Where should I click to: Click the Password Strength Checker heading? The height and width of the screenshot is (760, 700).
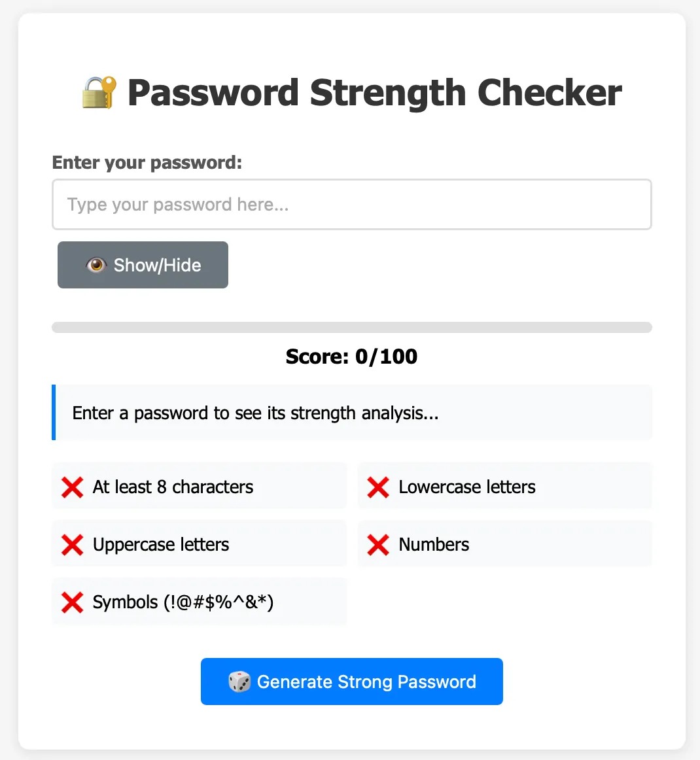pos(374,92)
